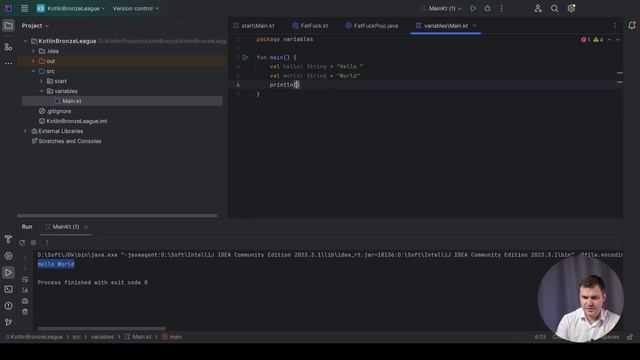
Task: Click the gutter run icon beside main()
Action: pos(245,58)
